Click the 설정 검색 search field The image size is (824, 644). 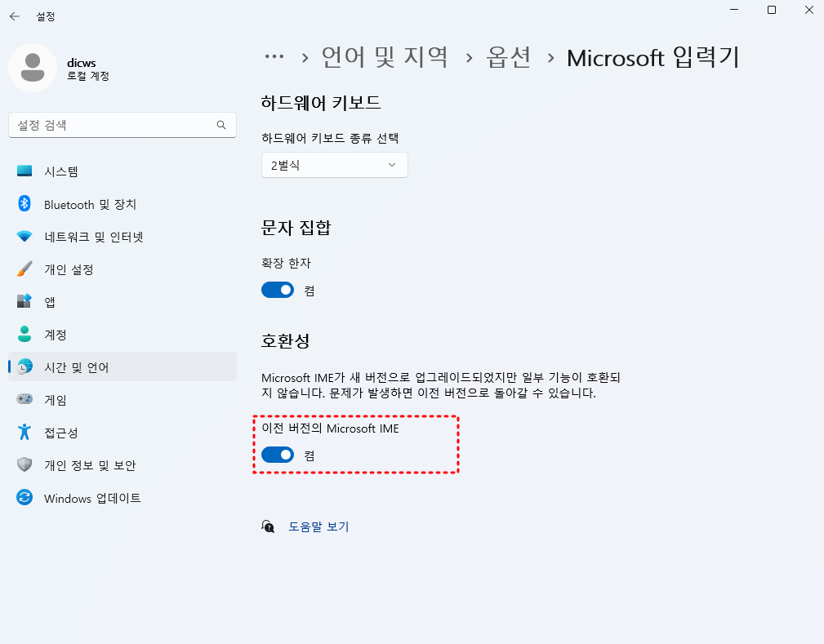point(122,125)
